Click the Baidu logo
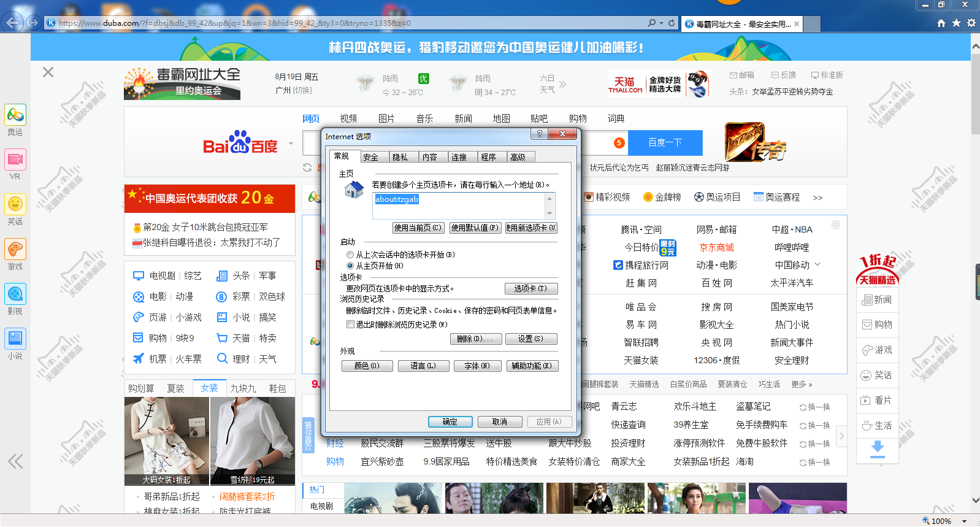Screen dimensions: 980x527 pyautogui.click(x=240, y=143)
